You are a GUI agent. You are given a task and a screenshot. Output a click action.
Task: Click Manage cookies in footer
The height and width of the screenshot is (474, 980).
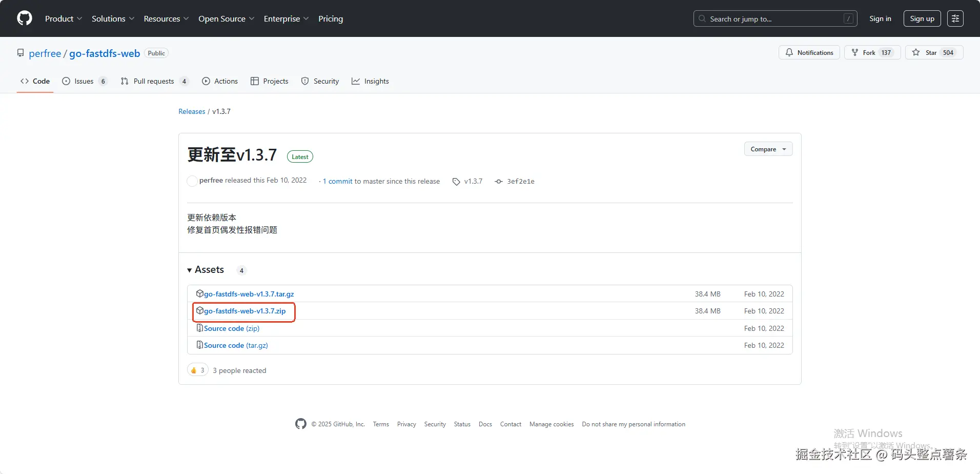[x=552, y=424]
